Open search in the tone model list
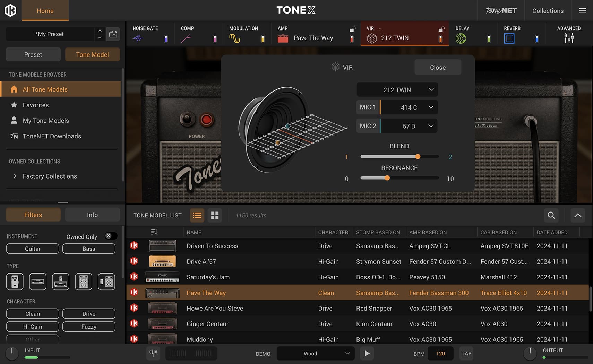Screen dimensions: 593x364 [x=551, y=215]
